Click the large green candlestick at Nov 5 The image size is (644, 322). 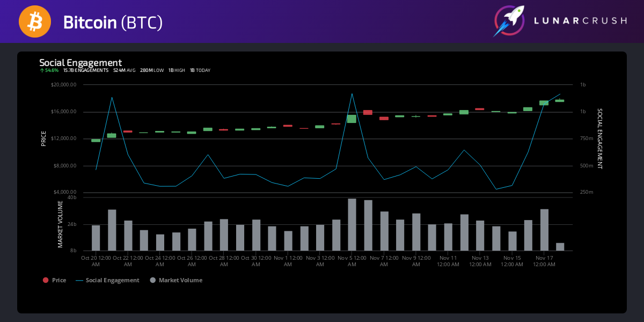(x=352, y=119)
